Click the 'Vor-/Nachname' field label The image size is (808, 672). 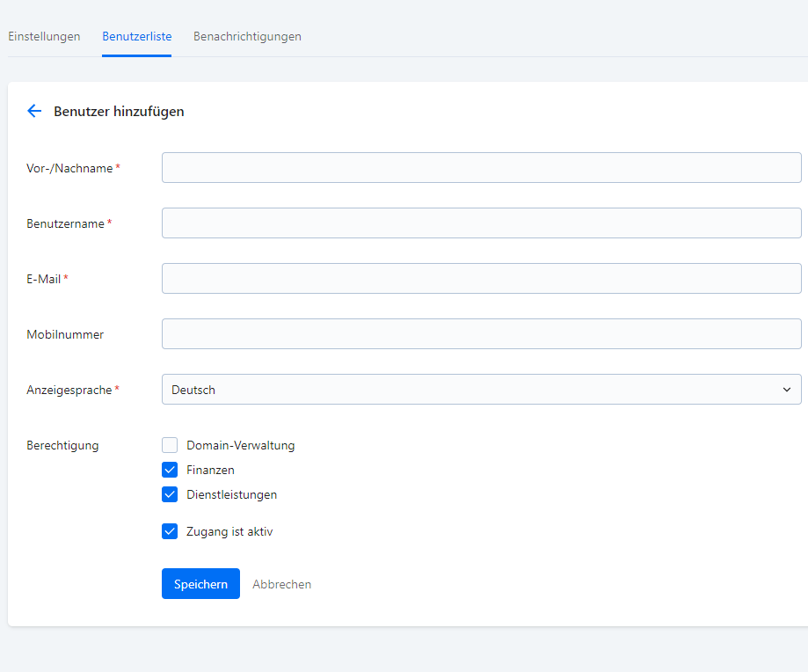tap(69, 168)
